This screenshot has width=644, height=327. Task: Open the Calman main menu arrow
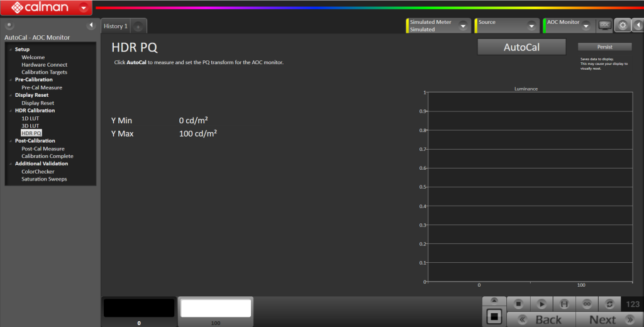pyautogui.click(x=84, y=8)
